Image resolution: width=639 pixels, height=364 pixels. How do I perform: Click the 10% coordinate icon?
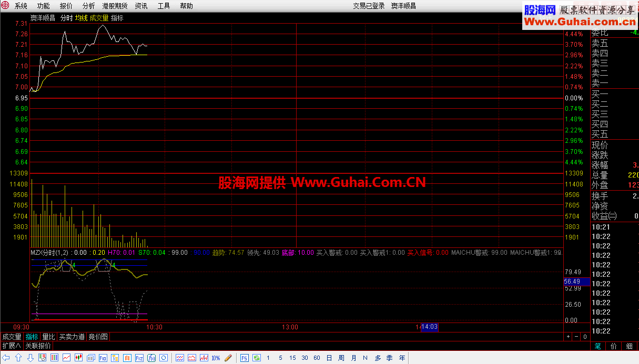[216, 358]
